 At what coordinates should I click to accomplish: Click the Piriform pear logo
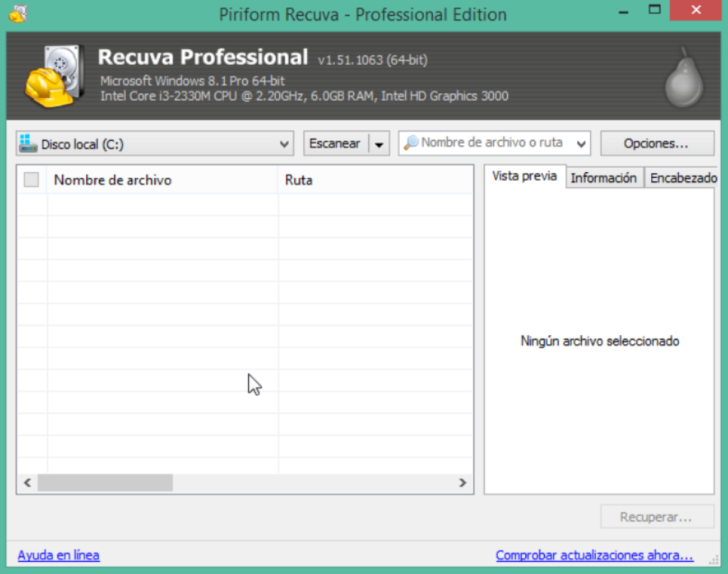684,78
